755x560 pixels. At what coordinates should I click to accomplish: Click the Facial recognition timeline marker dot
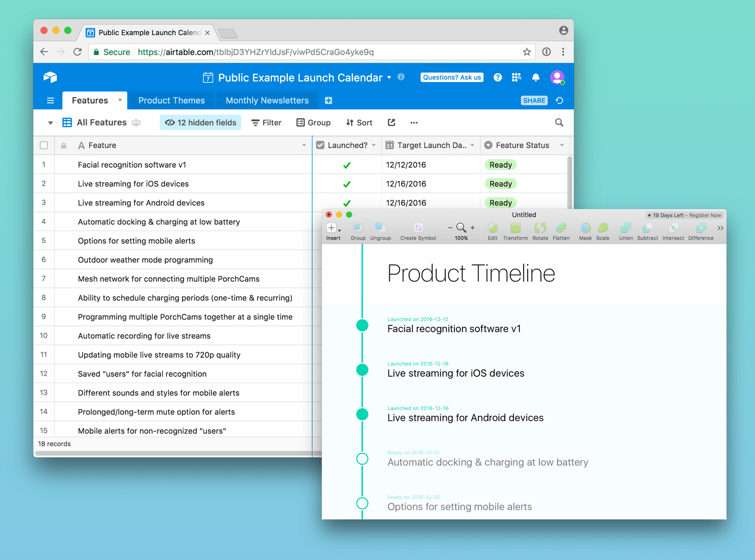coord(362,325)
